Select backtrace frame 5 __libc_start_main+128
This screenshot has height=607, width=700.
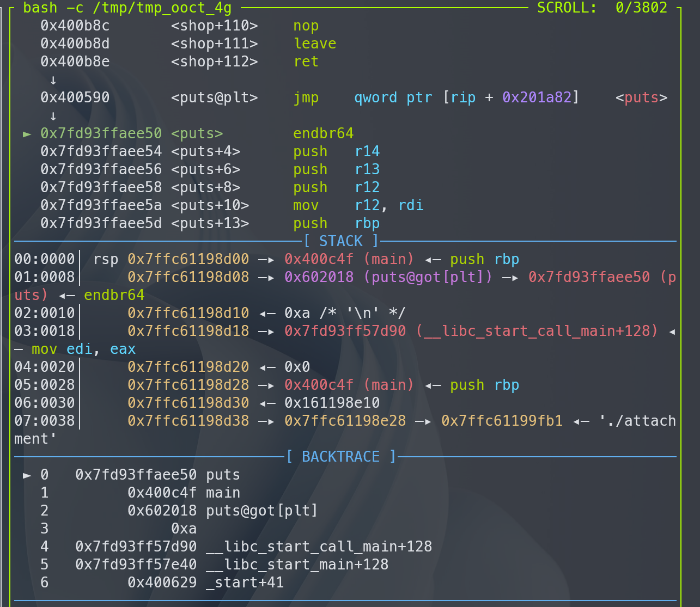pos(215,565)
